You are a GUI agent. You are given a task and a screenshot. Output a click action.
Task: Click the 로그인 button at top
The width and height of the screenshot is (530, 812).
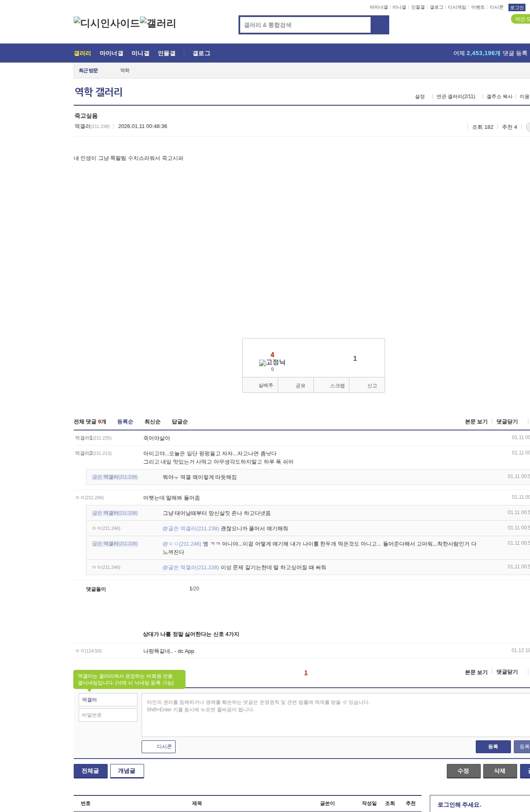pos(517,7)
